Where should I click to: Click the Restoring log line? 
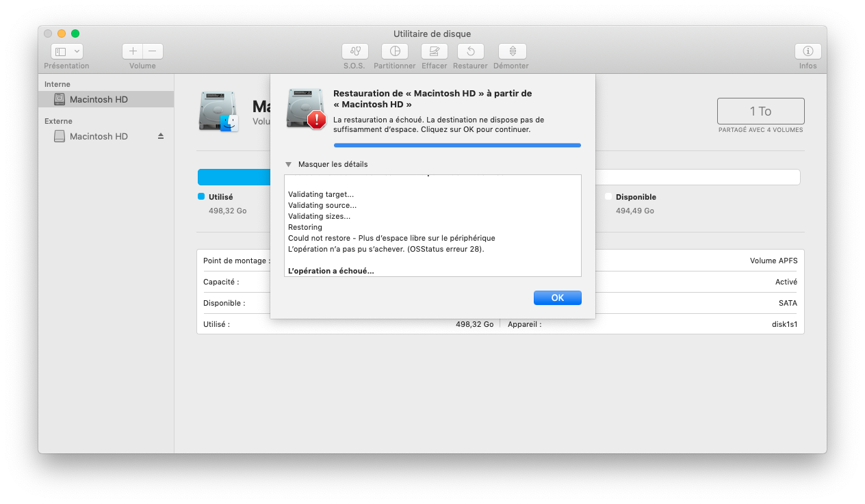click(305, 227)
